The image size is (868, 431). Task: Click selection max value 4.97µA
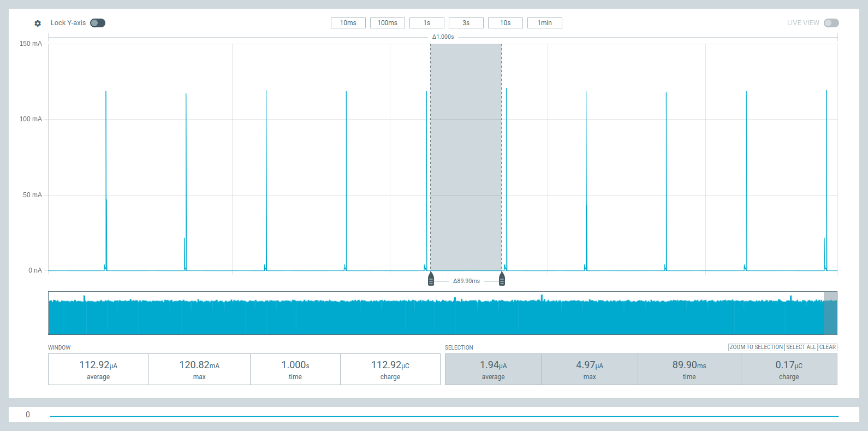[590, 365]
